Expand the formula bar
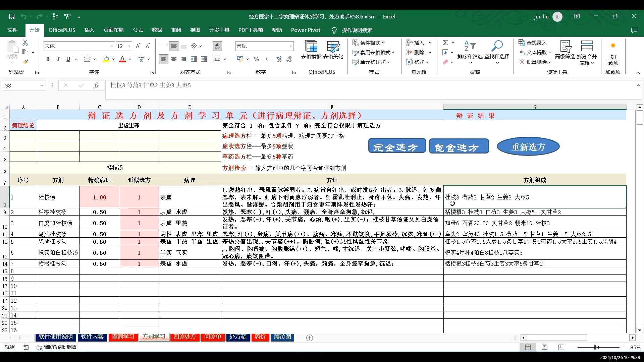This screenshot has height=362, width=644. (638, 85)
